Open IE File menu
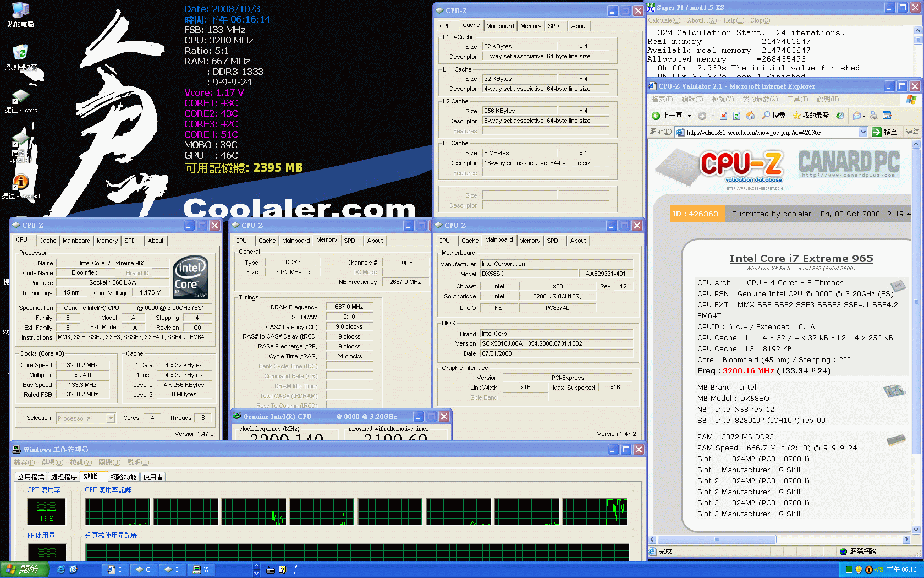Screen dimensions: 924x578 [x=662, y=99]
